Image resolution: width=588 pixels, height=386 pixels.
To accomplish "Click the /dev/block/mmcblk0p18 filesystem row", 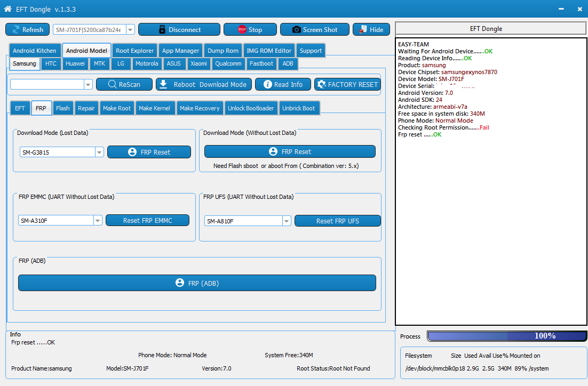I will 476,368.
